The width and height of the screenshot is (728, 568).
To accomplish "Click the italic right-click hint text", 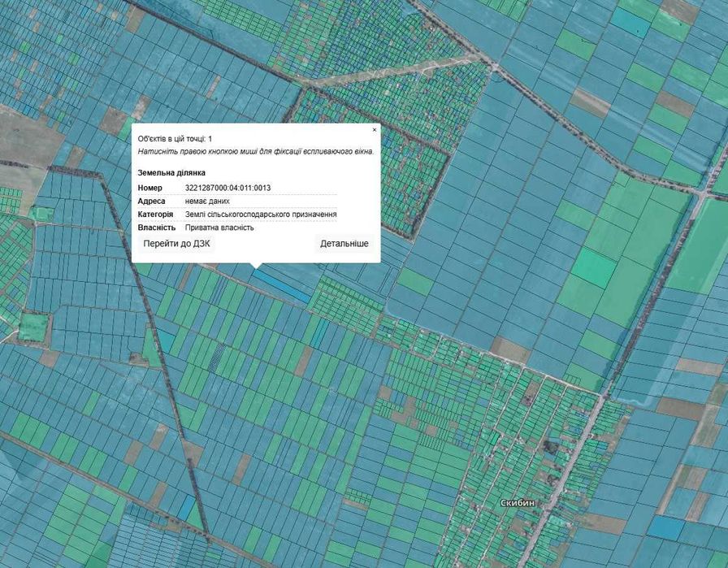I will (255, 151).
